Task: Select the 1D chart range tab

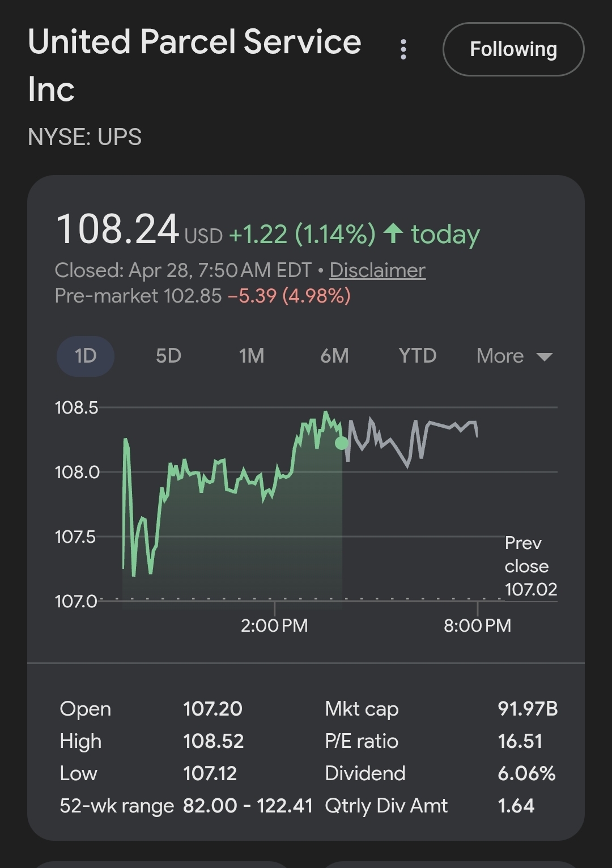Action: coord(86,356)
